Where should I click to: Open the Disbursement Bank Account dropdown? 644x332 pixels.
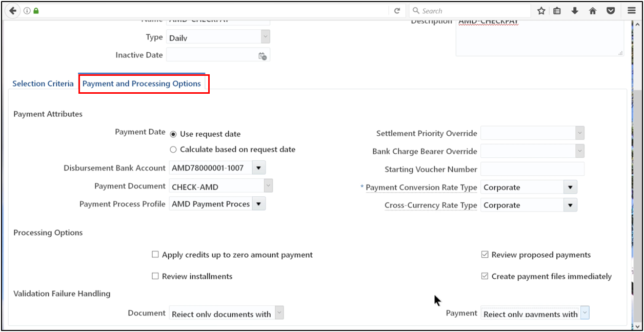(x=259, y=168)
